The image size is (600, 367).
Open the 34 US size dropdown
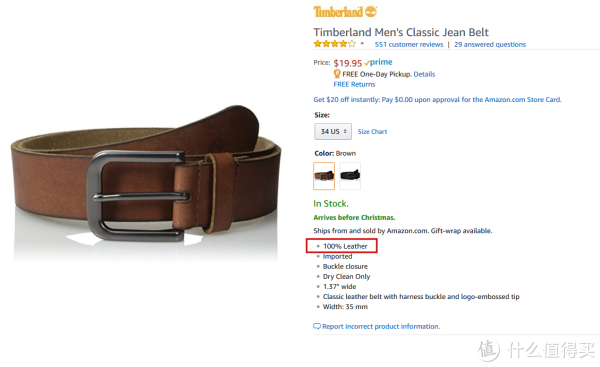[x=333, y=131]
